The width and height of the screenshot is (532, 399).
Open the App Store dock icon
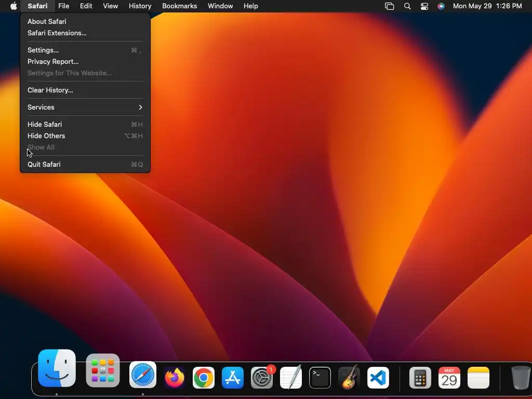coord(233,377)
